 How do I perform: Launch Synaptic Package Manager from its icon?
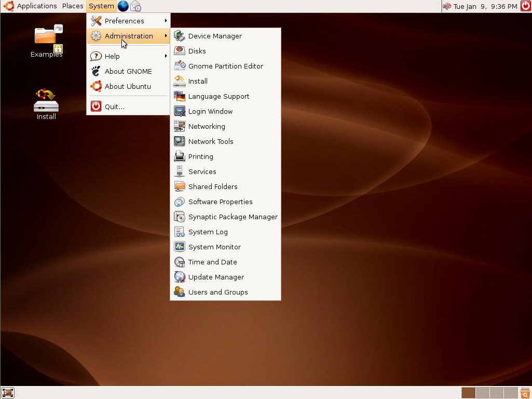pyautogui.click(x=180, y=217)
